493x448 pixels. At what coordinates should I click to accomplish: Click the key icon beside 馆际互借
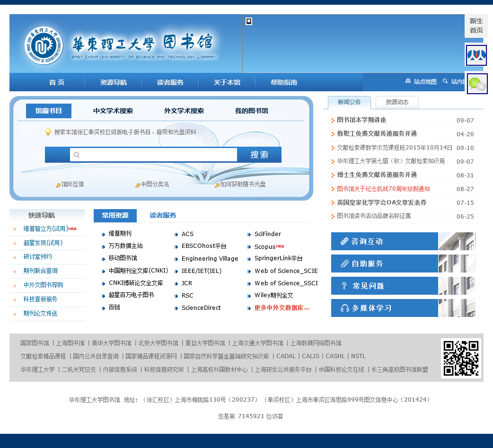click(58, 185)
